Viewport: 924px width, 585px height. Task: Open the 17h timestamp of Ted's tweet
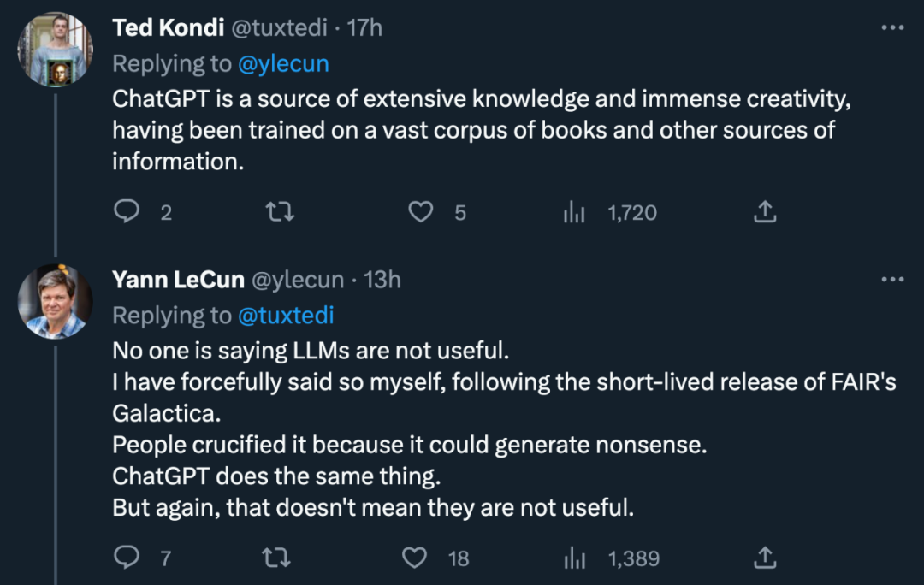coord(364,27)
